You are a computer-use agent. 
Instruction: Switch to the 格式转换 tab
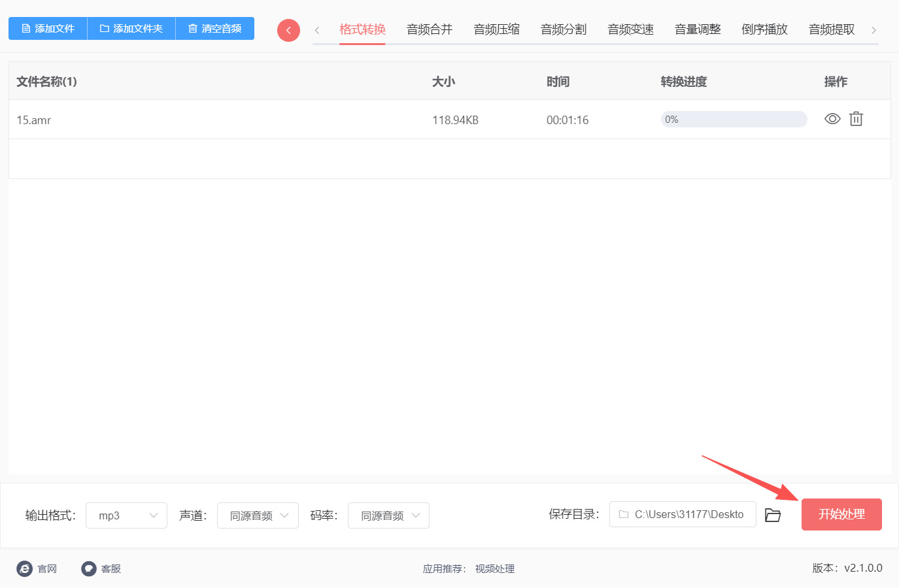(362, 29)
